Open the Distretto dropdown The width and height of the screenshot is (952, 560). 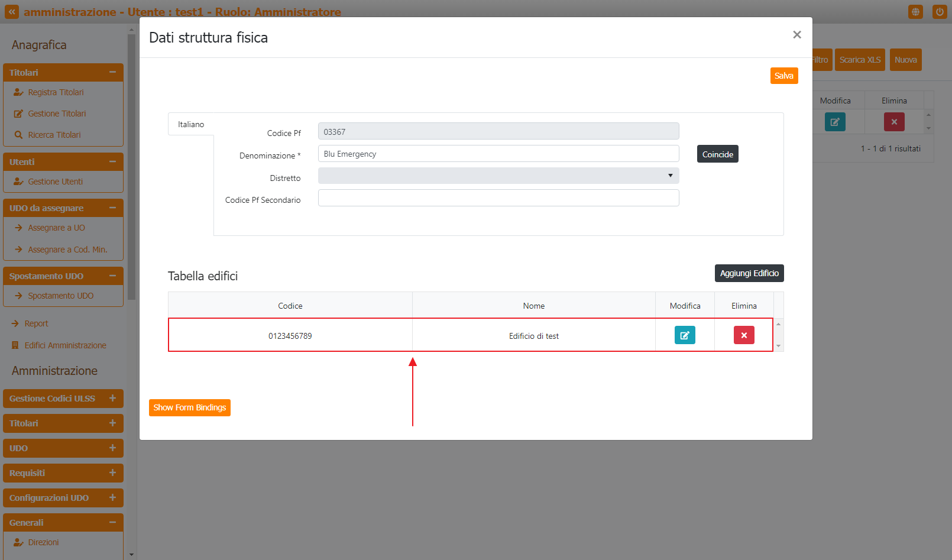click(498, 176)
